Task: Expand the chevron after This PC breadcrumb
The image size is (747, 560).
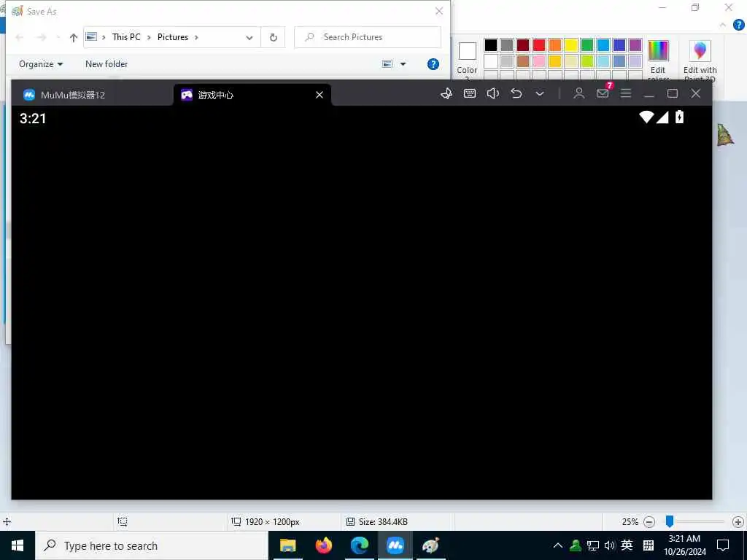Action: (x=149, y=37)
